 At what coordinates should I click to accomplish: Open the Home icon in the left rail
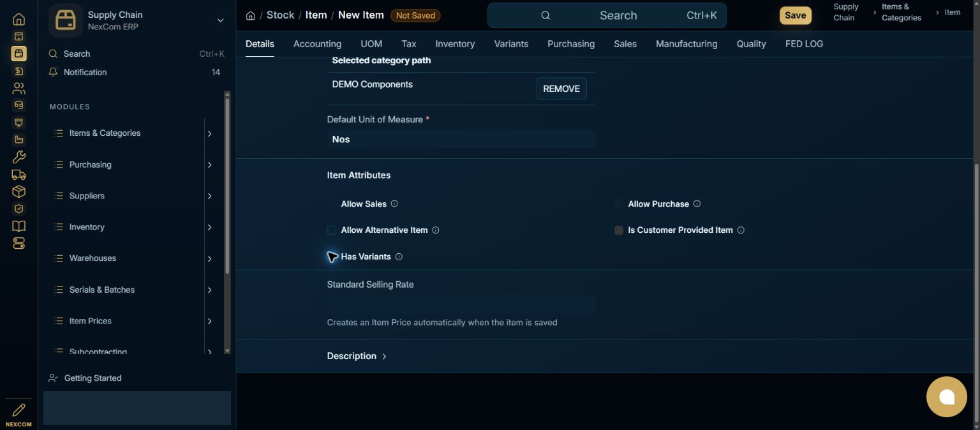click(19, 19)
